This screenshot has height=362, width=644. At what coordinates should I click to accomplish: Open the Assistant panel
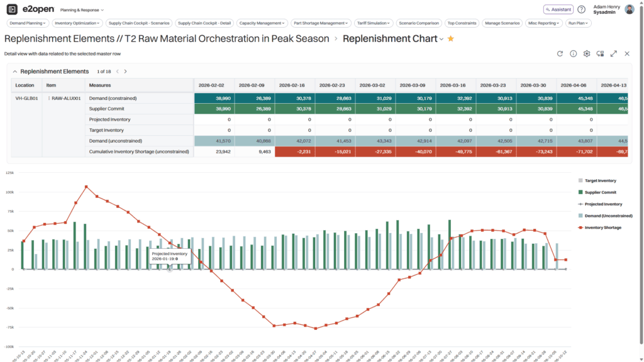pos(559,9)
